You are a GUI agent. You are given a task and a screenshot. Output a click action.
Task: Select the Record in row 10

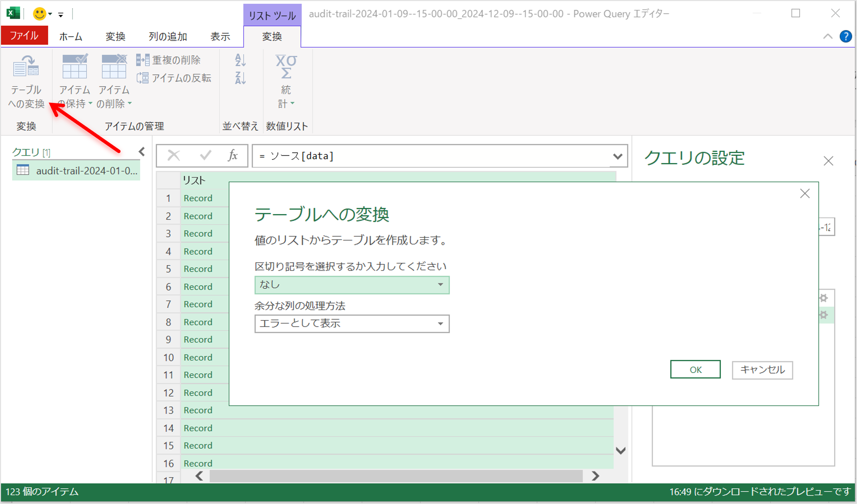tap(198, 357)
